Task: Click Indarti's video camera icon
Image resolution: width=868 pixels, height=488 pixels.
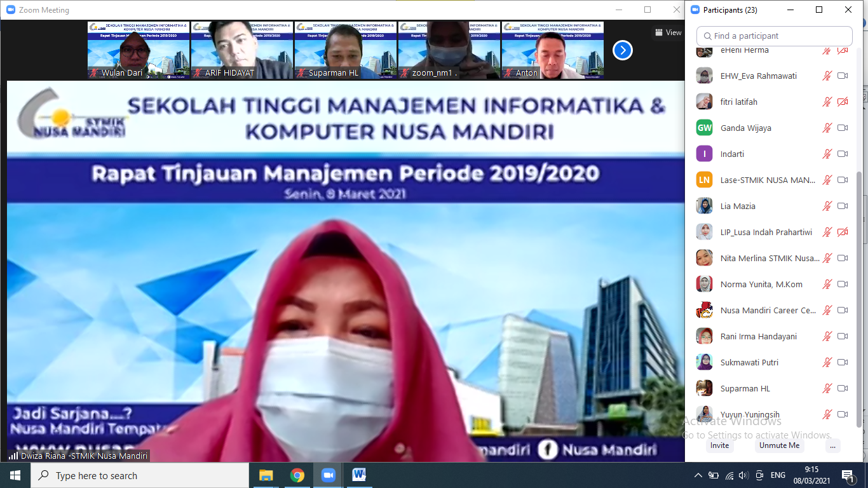Action: tap(843, 154)
